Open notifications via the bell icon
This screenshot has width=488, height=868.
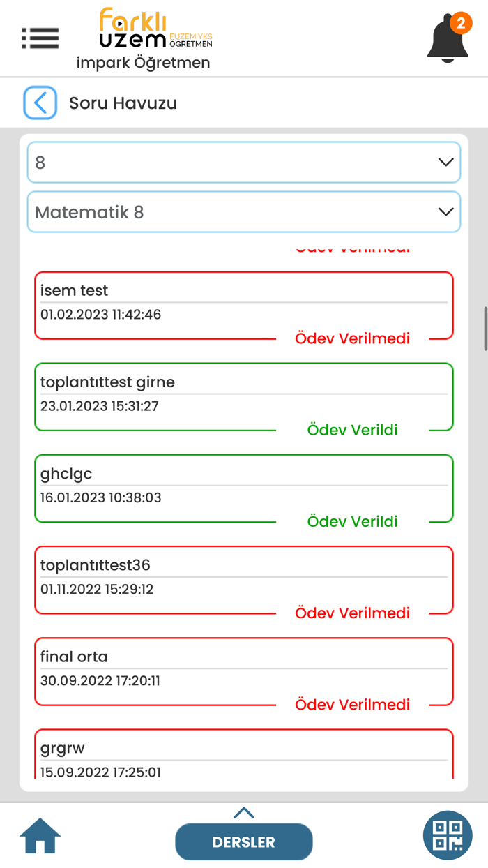pos(448,40)
